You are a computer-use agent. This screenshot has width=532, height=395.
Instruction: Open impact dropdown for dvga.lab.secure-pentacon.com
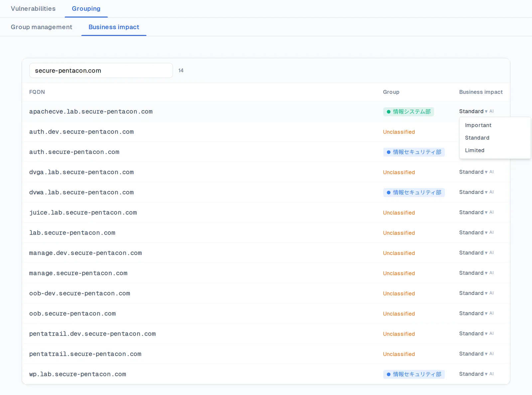(x=473, y=172)
